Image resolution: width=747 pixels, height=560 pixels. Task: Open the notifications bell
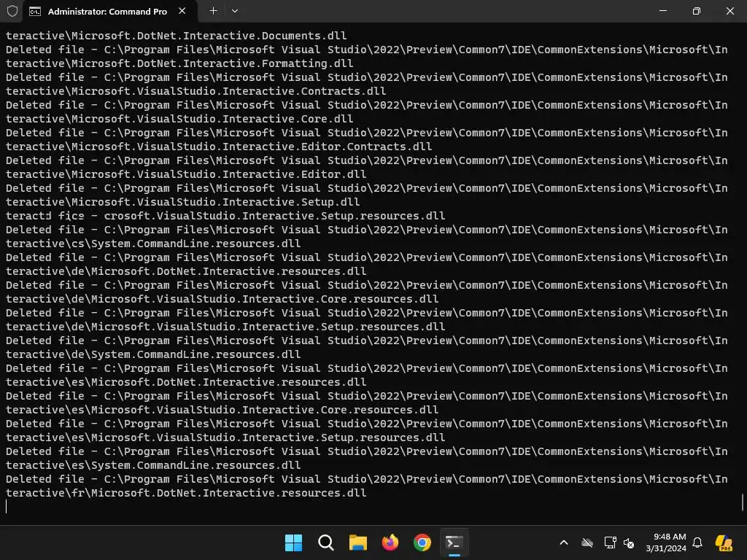coord(697,542)
